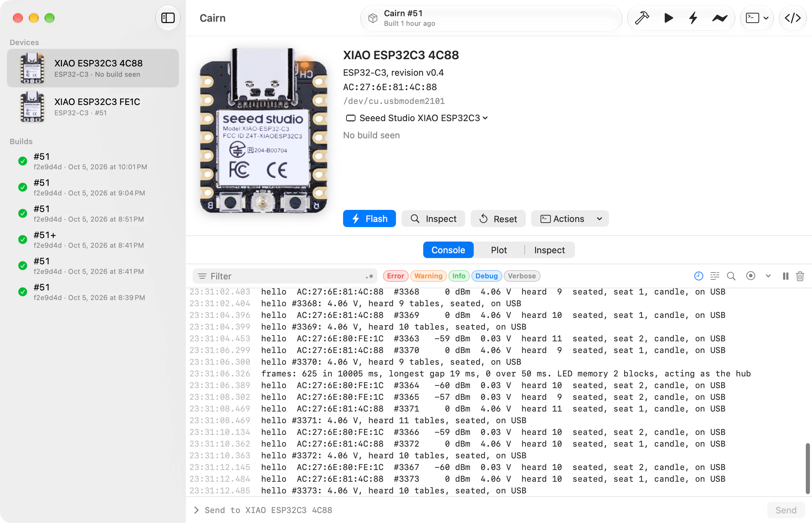Open build #51 from 10:01 PM
This screenshot has height=523, width=812.
(x=93, y=161)
